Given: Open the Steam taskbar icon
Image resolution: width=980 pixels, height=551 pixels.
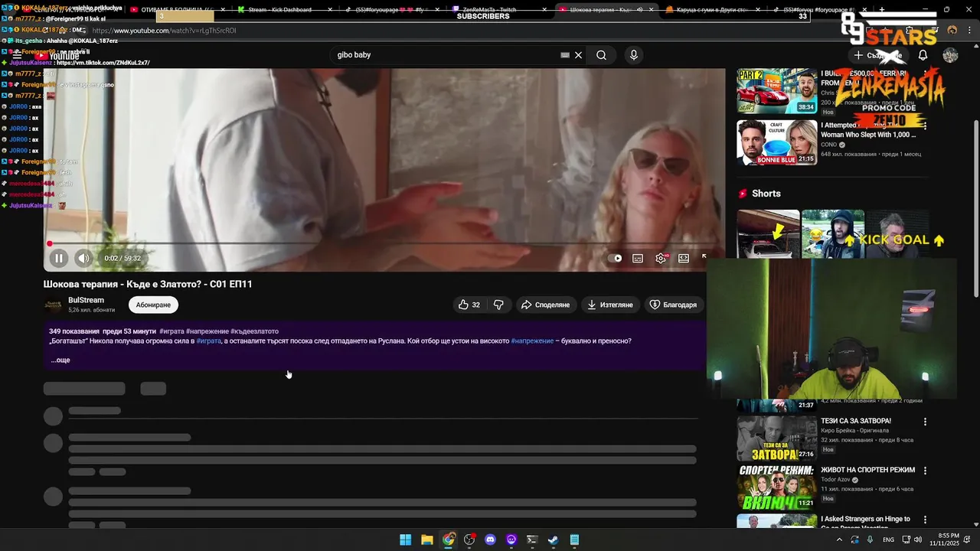Looking at the screenshot, I should pos(554,540).
